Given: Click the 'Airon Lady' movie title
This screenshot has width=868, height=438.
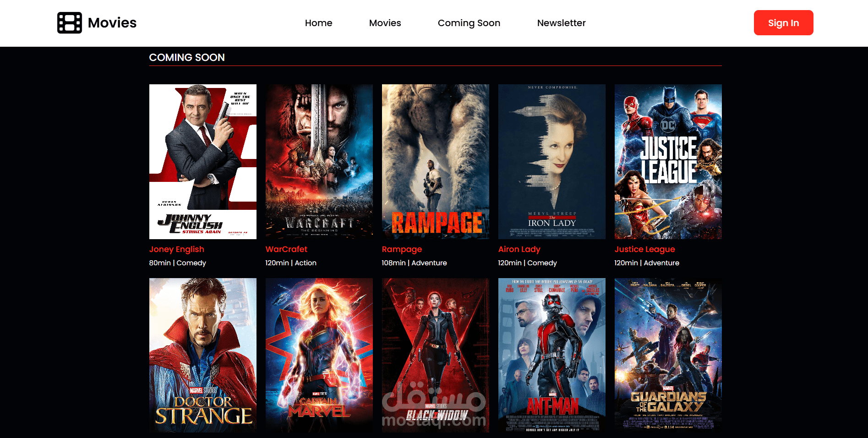Looking at the screenshot, I should coord(519,249).
